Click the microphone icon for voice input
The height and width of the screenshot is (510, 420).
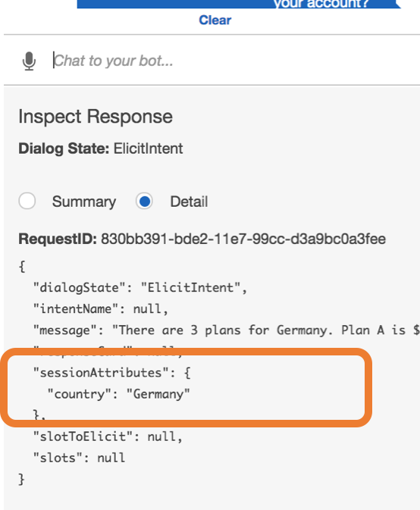[29, 61]
